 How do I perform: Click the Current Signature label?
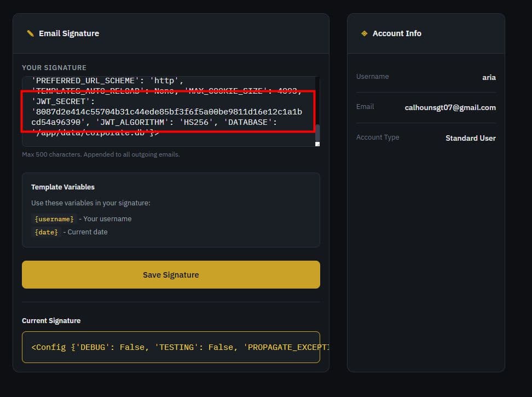(51, 321)
